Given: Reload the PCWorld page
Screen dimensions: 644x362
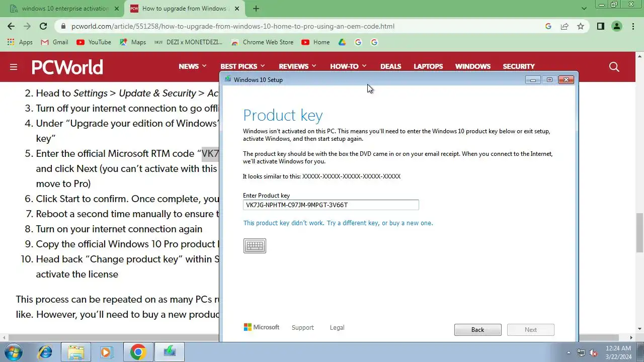Looking at the screenshot, I should (43, 26).
